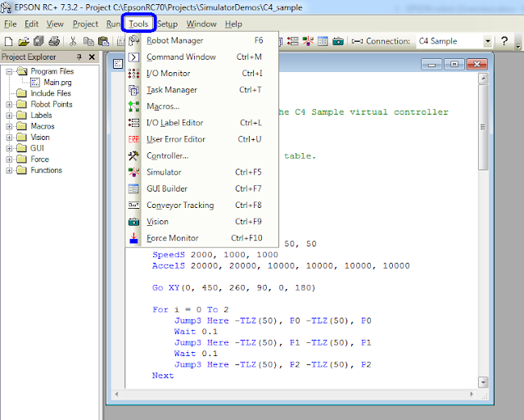524x420 pixels.
Task: Maximize the Main.prg editor window
Action: click(x=454, y=64)
